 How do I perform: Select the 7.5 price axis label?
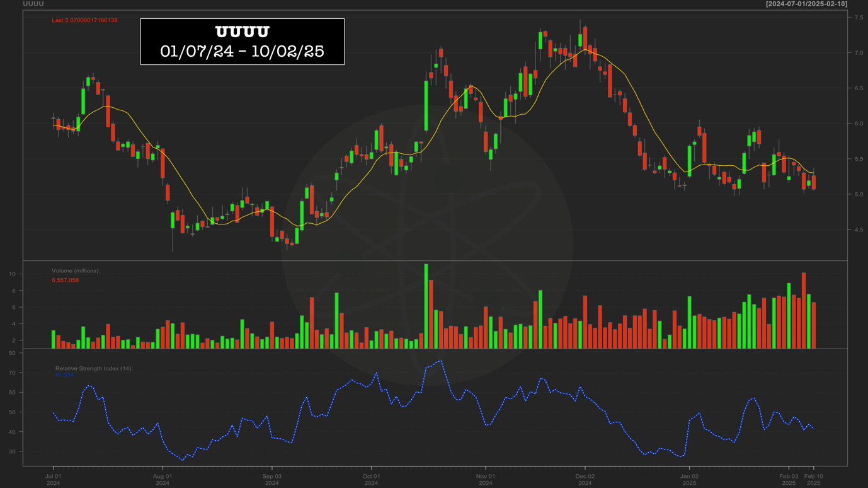[x=859, y=18]
